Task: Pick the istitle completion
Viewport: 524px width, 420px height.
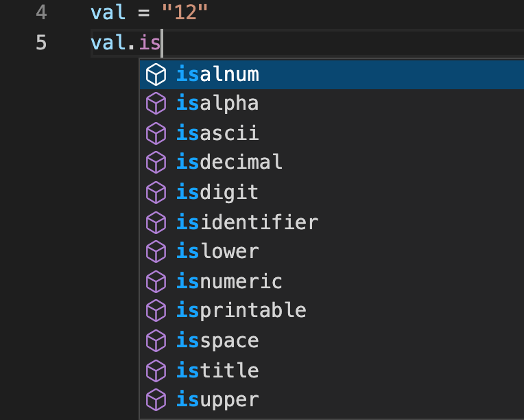Action: pyautogui.click(x=332, y=371)
